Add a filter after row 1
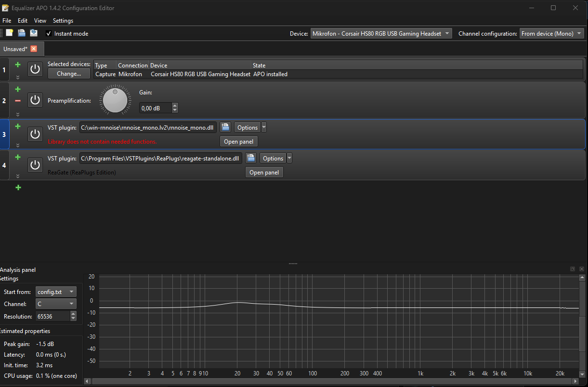This screenshot has width=588, height=387. [18, 65]
